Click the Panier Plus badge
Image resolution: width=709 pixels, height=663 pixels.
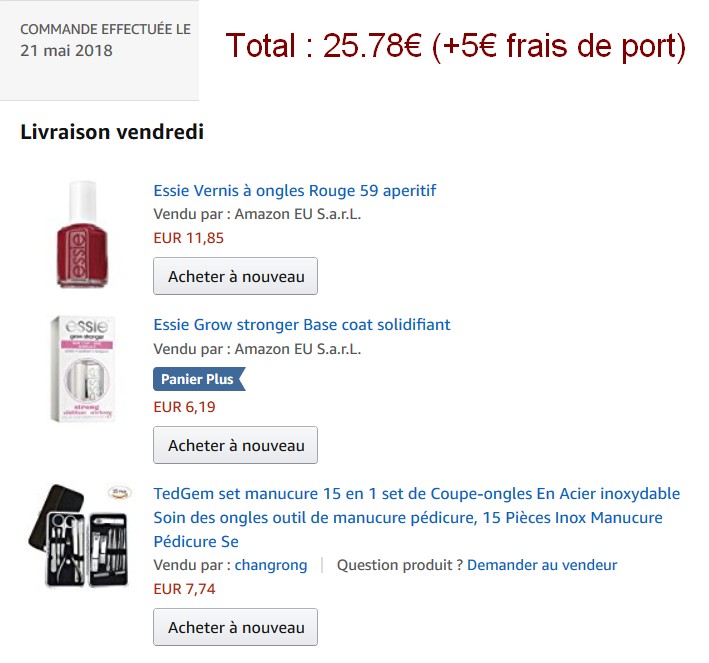pyautogui.click(x=199, y=379)
